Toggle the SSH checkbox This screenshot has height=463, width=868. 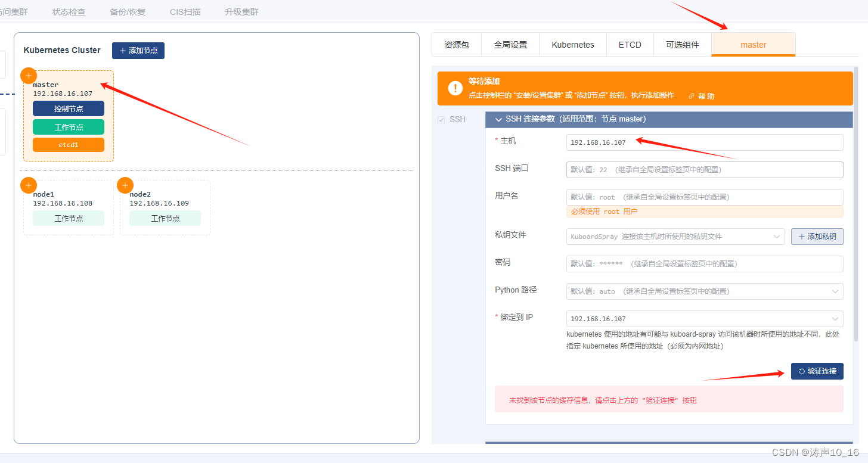441,120
